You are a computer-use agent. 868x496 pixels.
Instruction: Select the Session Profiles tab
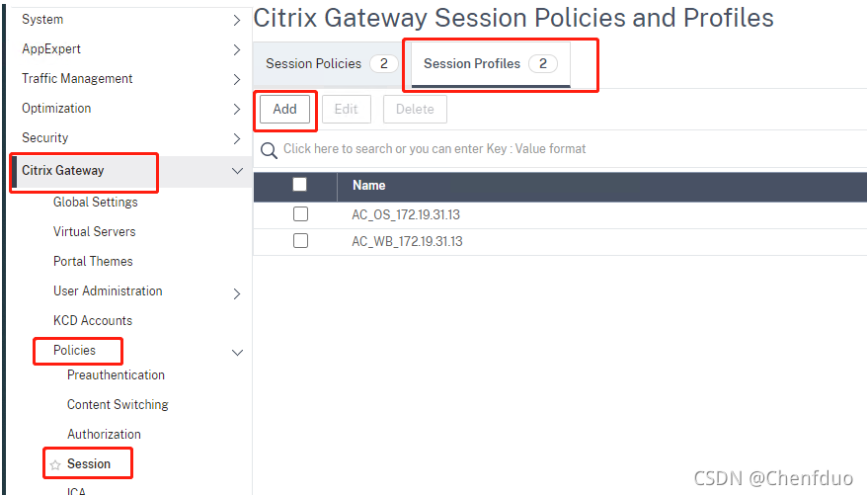click(x=472, y=64)
